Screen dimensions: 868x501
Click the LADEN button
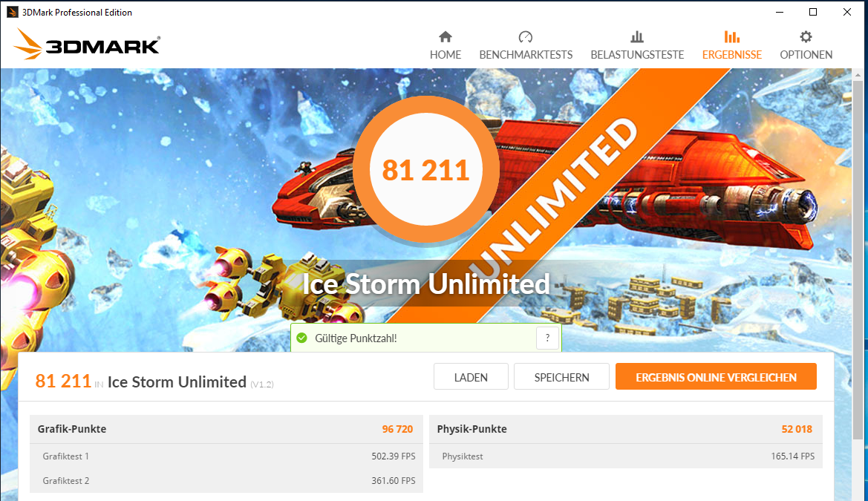point(471,377)
